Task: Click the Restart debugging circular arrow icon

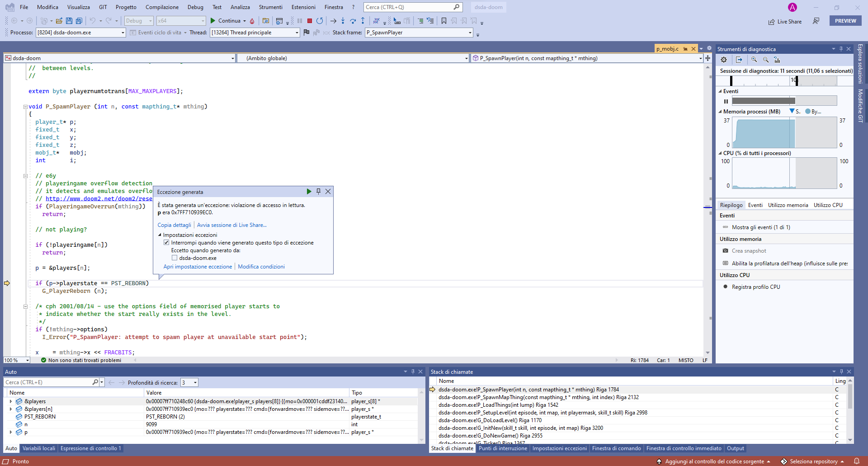Action: (320, 21)
